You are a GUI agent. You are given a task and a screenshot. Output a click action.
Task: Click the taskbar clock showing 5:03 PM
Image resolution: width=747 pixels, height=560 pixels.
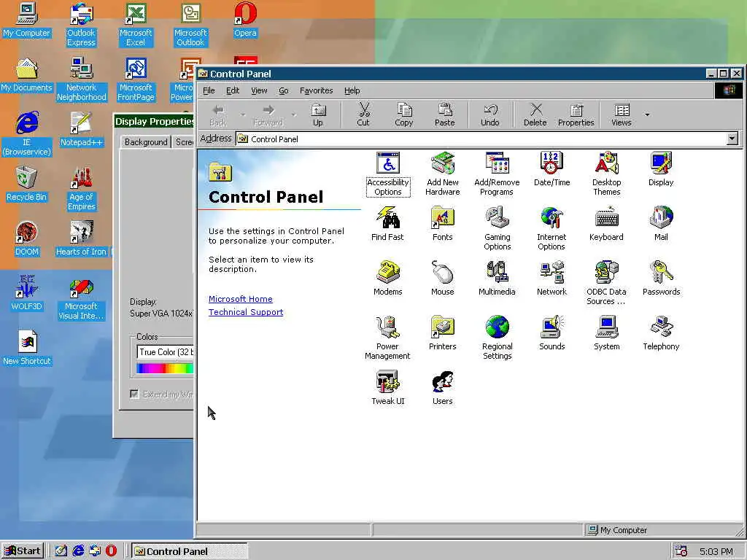716,551
